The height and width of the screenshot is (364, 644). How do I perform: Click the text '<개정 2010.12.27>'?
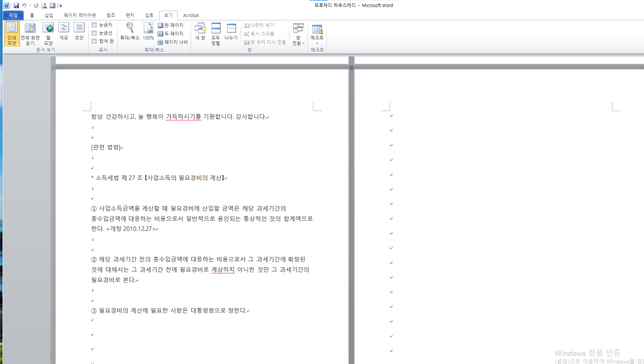click(x=131, y=229)
